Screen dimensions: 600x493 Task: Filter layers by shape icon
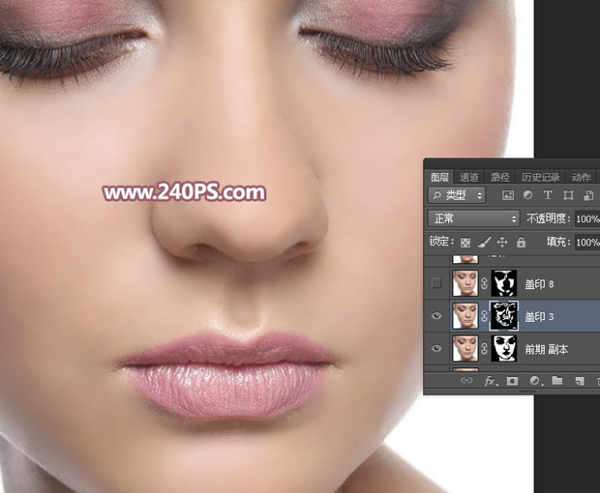point(568,195)
